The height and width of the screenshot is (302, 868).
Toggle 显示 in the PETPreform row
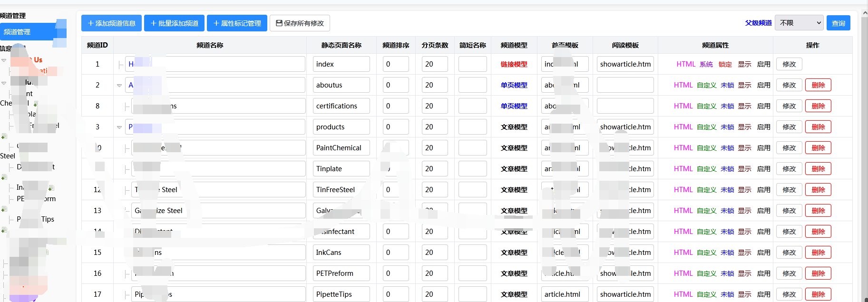(744, 273)
